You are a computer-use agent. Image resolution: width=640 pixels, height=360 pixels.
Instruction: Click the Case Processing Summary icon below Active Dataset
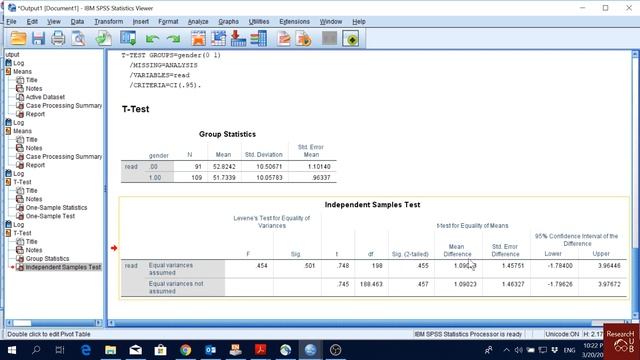click(x=20, y=106)
